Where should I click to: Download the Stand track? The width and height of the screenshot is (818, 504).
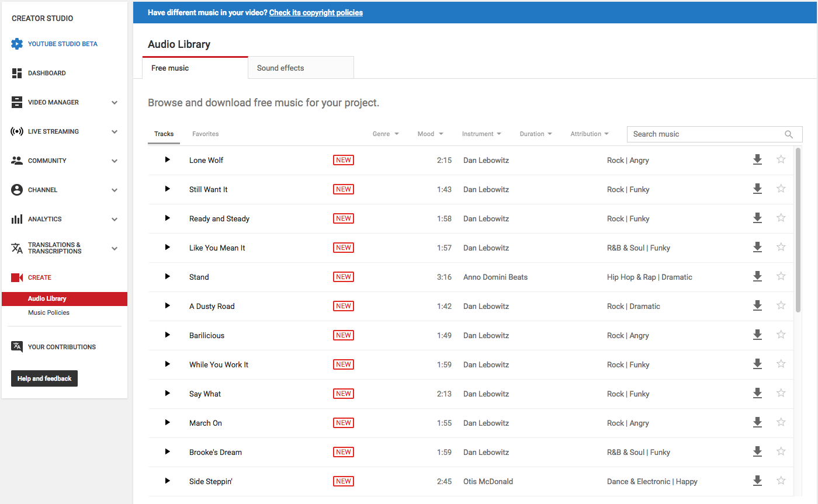pos(757,276)
